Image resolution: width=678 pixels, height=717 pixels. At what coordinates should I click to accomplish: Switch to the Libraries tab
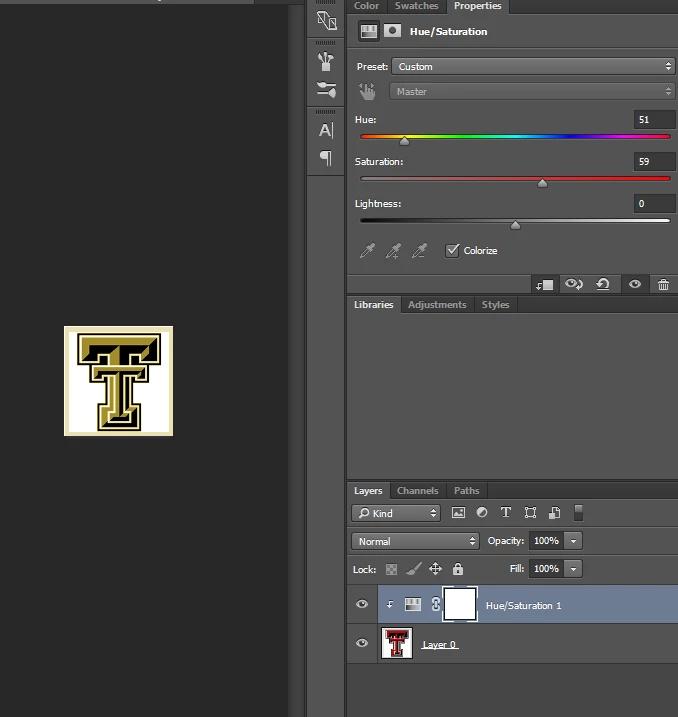pyautogui.click(x=374, y=305)
